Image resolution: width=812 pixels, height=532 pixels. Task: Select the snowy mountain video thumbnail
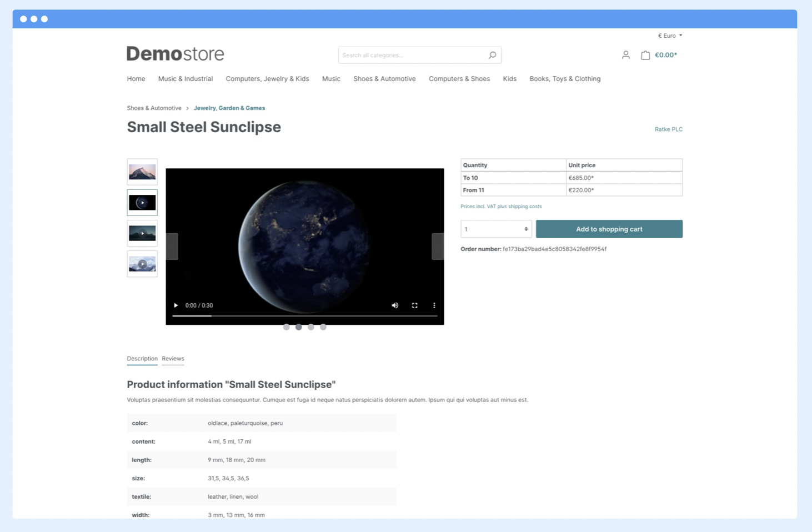pos(142,264)
